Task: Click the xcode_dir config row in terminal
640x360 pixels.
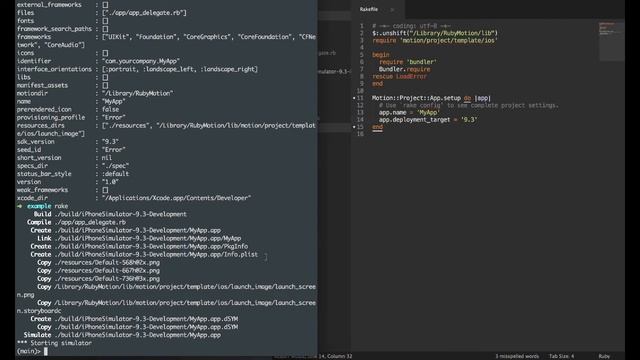Action: [134, 198]
